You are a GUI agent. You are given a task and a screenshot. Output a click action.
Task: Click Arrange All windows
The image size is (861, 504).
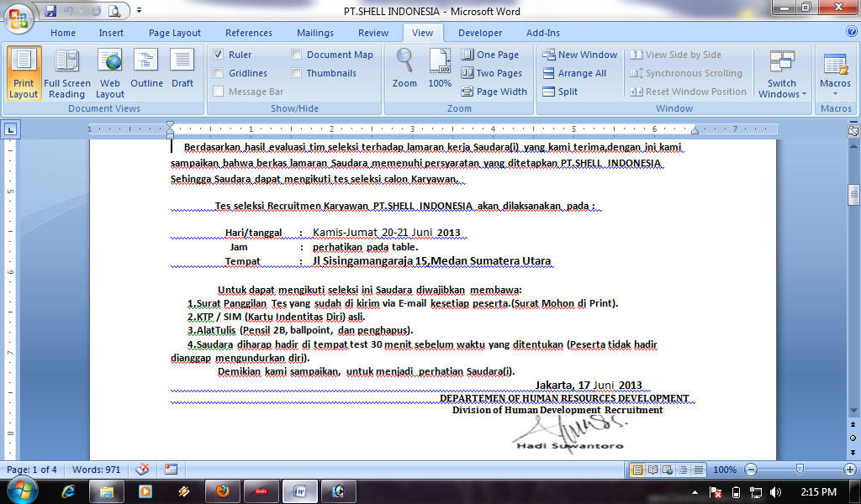pos(574,73)
